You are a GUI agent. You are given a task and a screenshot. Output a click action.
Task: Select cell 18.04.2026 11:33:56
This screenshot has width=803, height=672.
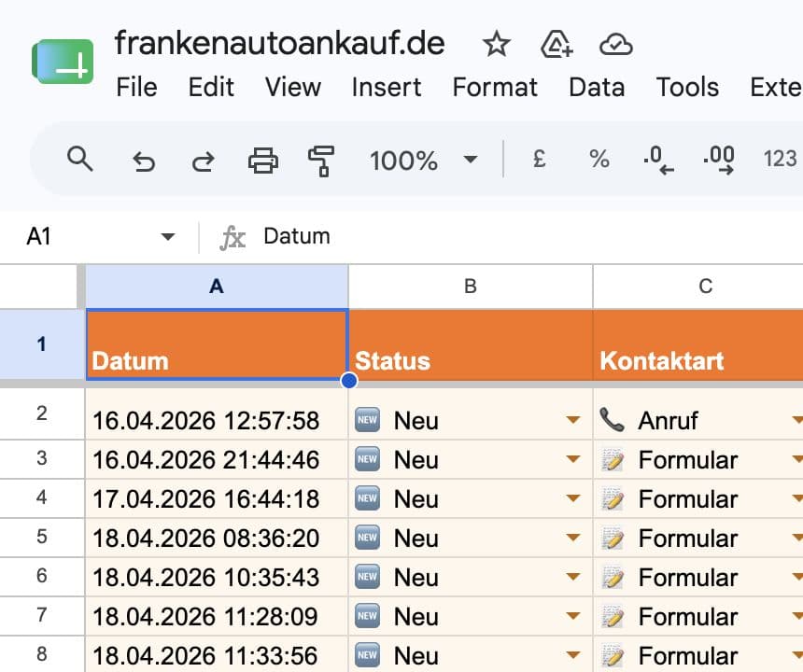tap(218, 654)
